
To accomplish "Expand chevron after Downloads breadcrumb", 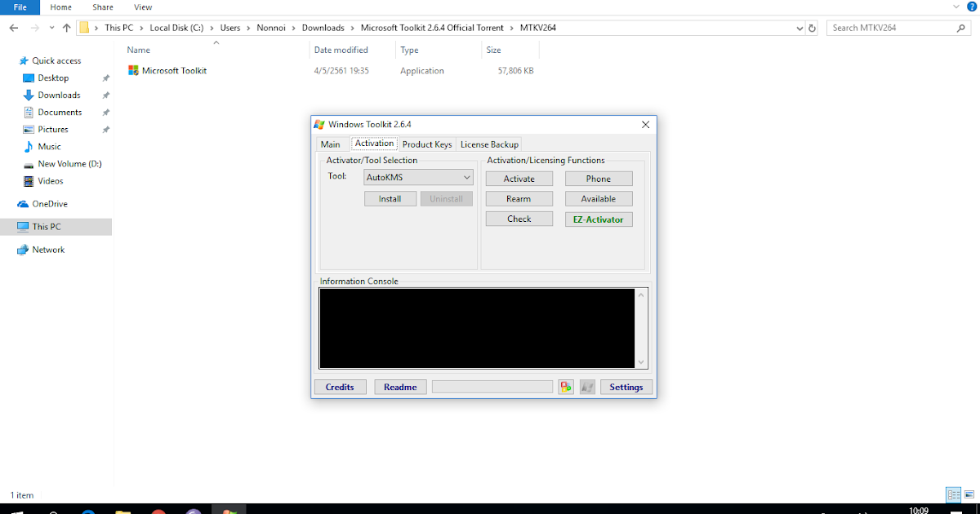I will tap(353, 28).
